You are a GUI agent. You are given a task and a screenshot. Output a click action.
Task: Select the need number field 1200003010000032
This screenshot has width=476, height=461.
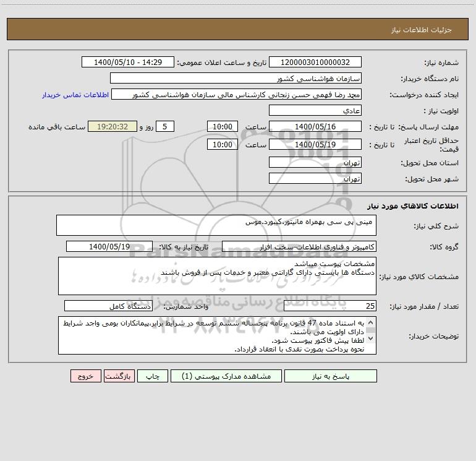(315, 62)
